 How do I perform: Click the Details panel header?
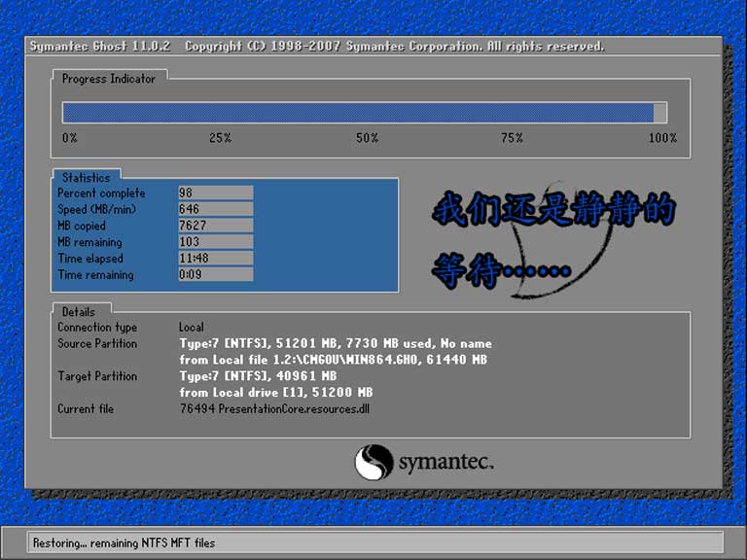[x=79, y=312]
